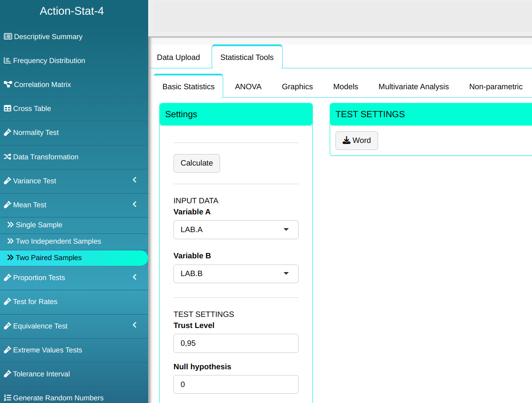The width and height of the screenshot is (532, 403).
Task: Go to the Non-parametric tab
Action: [x=496, y=87]
